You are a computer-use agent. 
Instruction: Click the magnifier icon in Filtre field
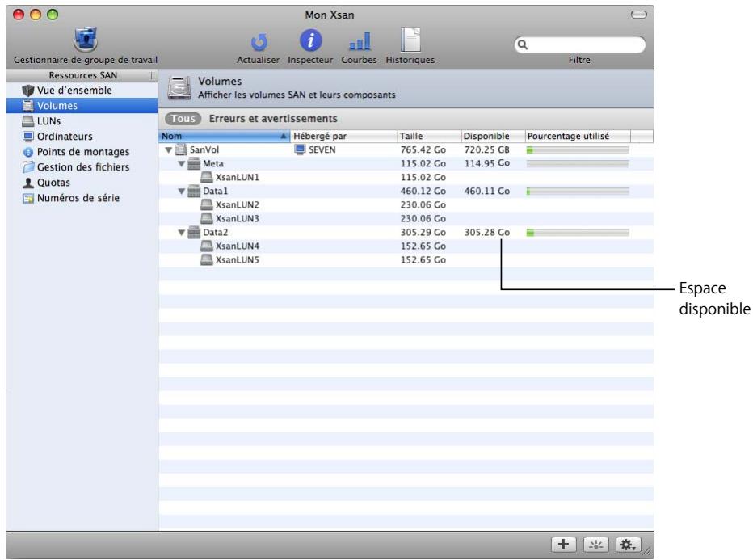point(523,44)
